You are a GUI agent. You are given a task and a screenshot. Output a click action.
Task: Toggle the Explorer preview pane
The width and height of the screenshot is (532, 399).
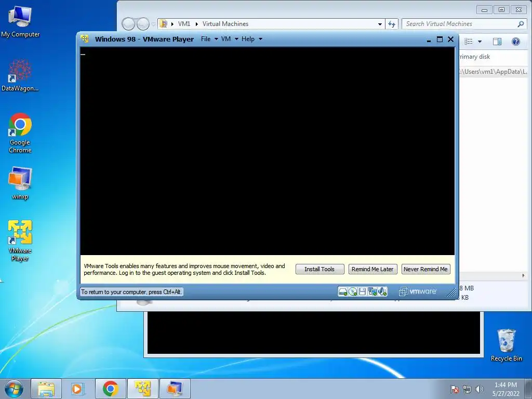497,42
